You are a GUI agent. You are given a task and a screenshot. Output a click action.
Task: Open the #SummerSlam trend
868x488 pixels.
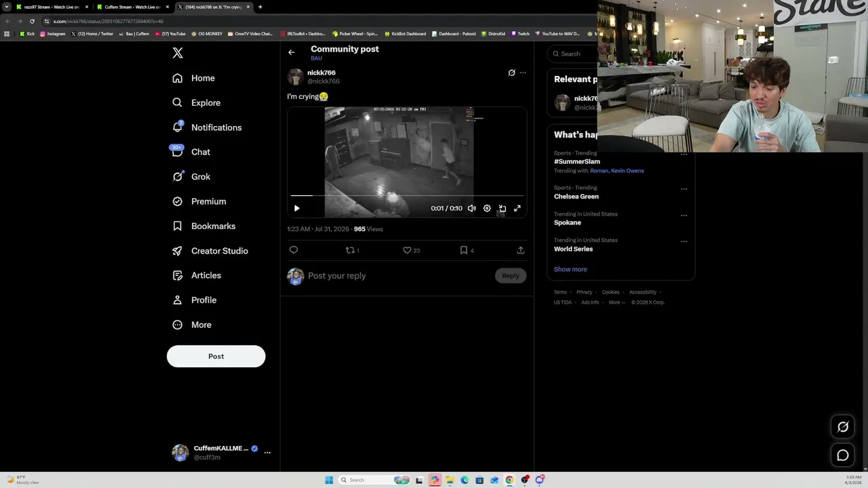click(x=577, y=162)
